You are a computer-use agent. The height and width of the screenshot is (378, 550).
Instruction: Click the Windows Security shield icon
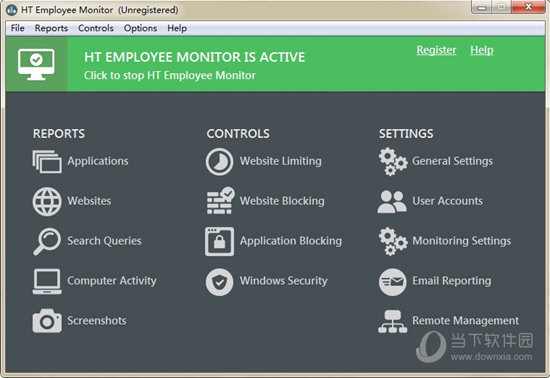pos(219,282)
